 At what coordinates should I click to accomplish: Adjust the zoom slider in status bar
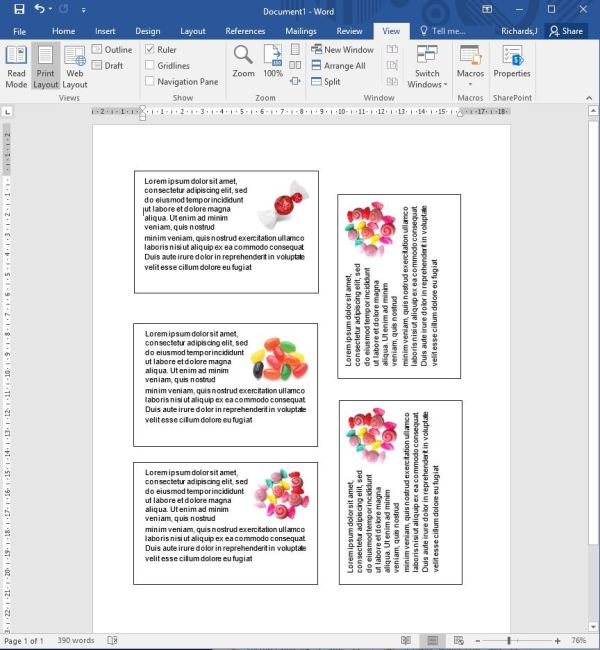509,640
